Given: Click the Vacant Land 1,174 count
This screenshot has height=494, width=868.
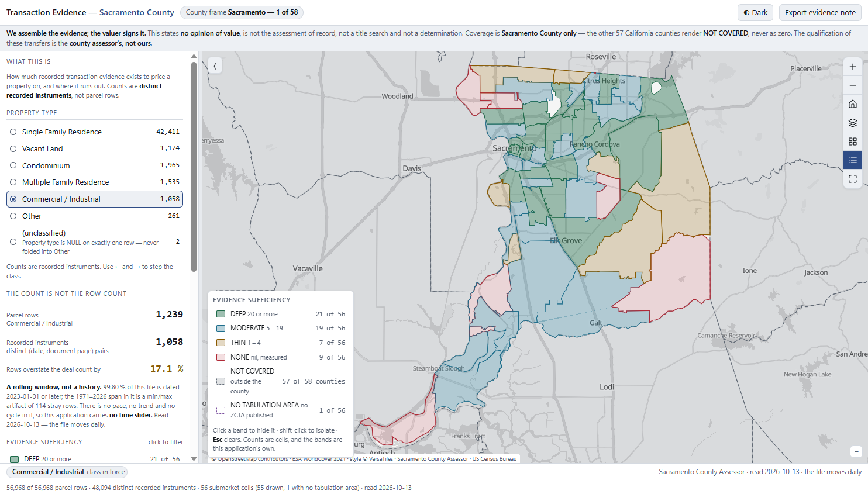Looking at the screenshot, I should pos(170,148).
